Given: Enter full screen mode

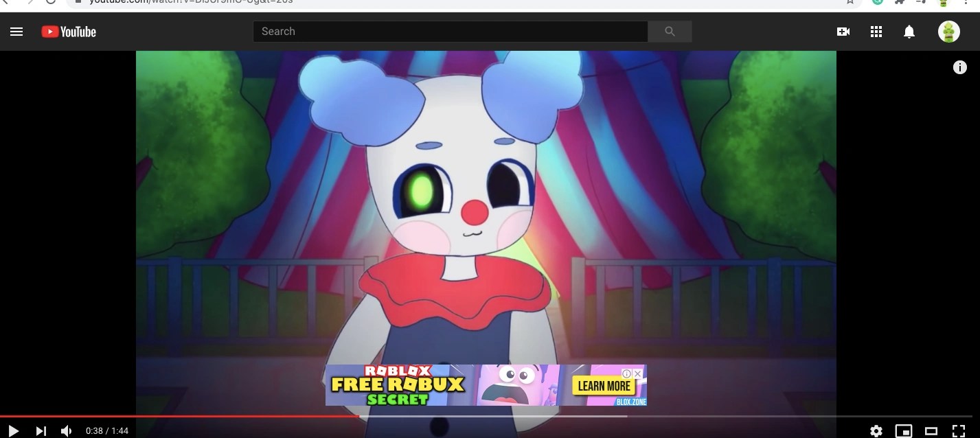Looking at the screenshot, I should (x=959, y=431).
